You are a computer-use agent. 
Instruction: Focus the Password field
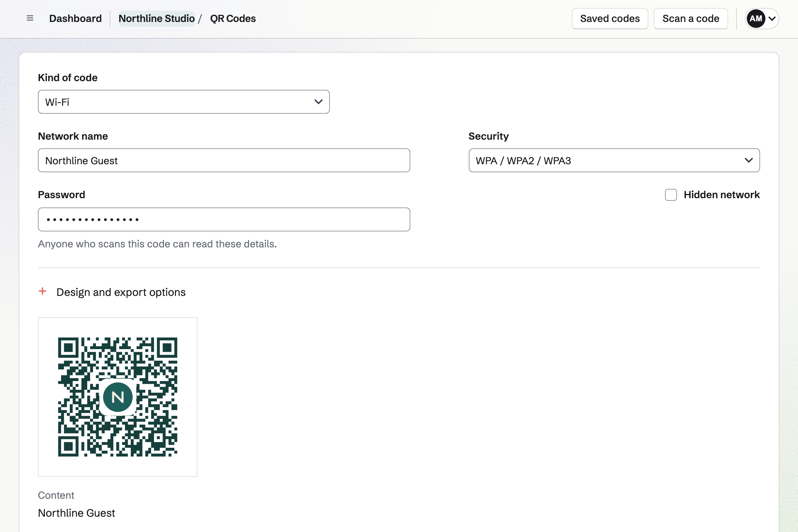224,219
